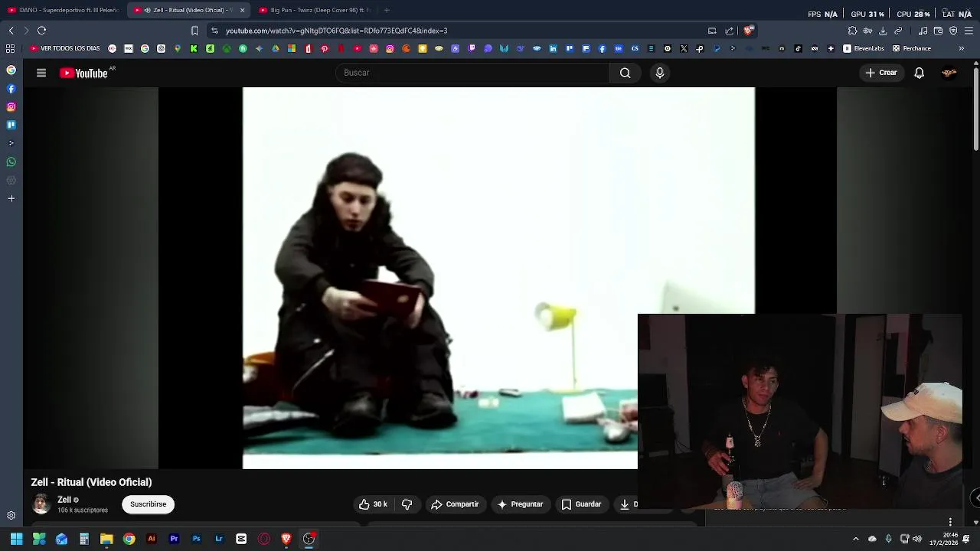Viewport: 980px width, 551px height.
Task: Bookmark this page icon in address bar
Action: (x=194, y=31)
